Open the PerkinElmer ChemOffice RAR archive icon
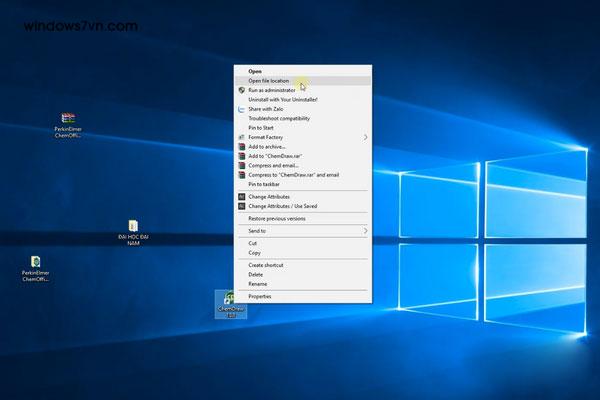The height and width of the screenshot is (400, 600). [67, 119]
